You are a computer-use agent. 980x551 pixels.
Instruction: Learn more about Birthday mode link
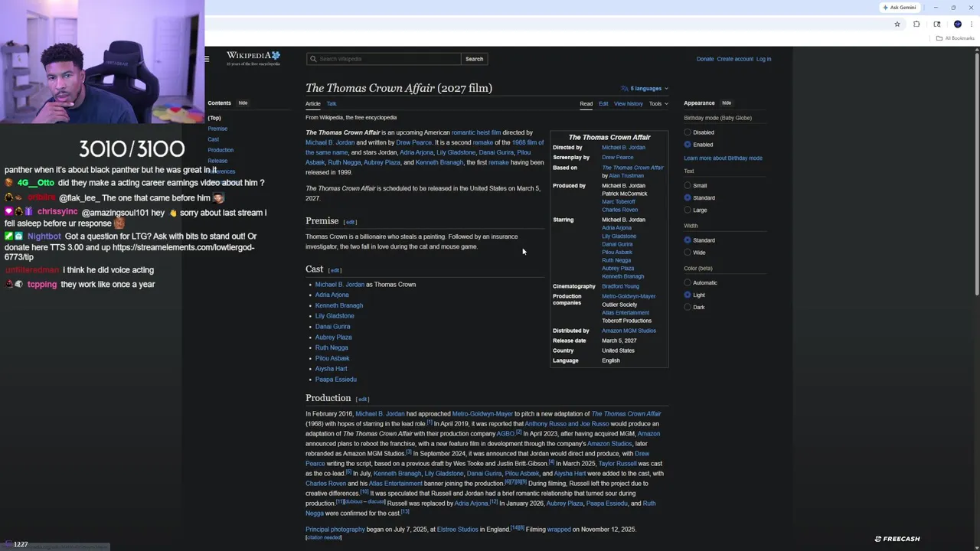click(723, 158)
